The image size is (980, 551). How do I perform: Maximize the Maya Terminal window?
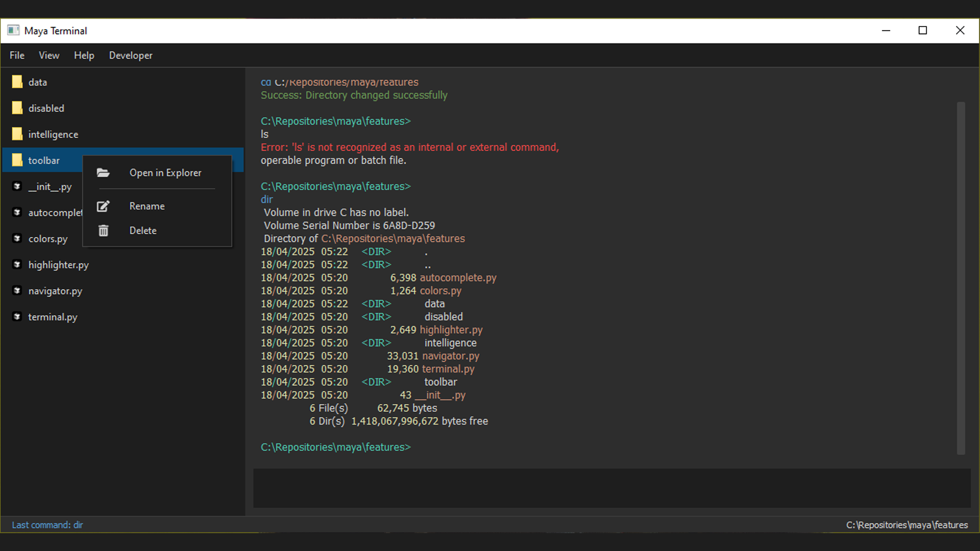point(923,31)
